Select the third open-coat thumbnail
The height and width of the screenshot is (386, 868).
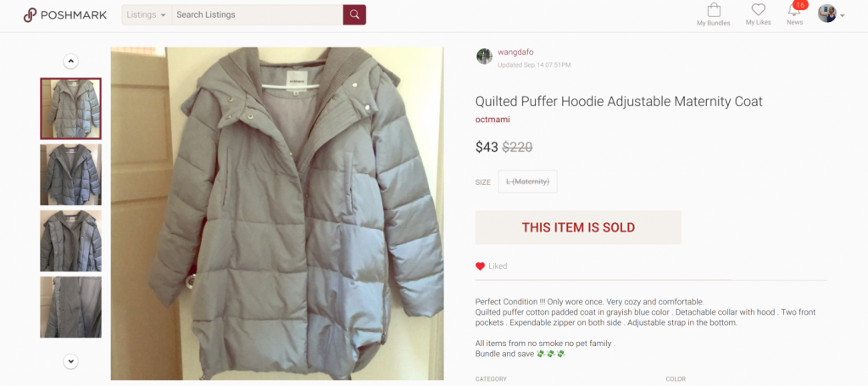[71, 241]
